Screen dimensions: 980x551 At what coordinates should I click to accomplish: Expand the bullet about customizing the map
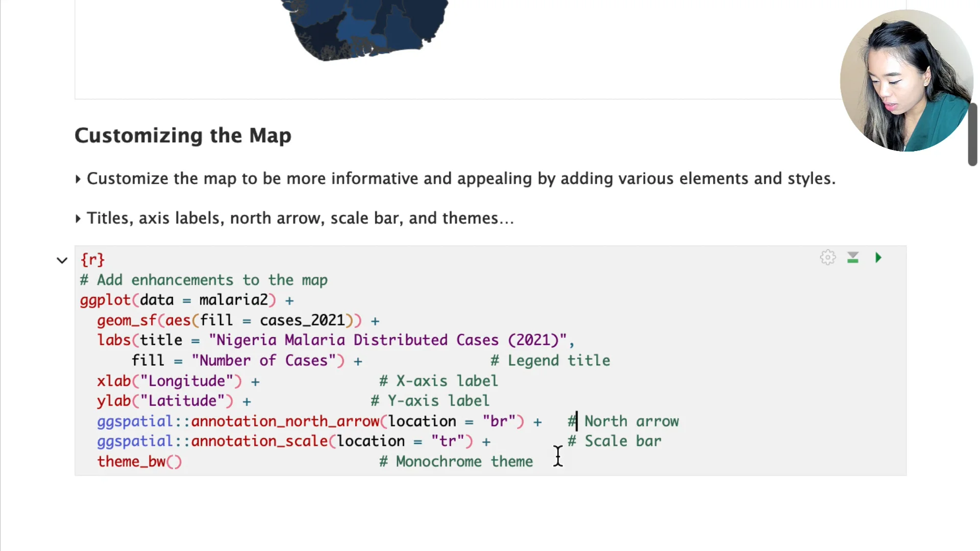tap(78, 179)
